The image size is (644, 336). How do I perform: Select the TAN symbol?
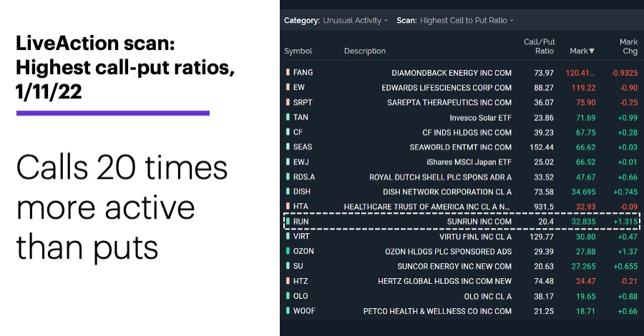[x=301, y=117]
